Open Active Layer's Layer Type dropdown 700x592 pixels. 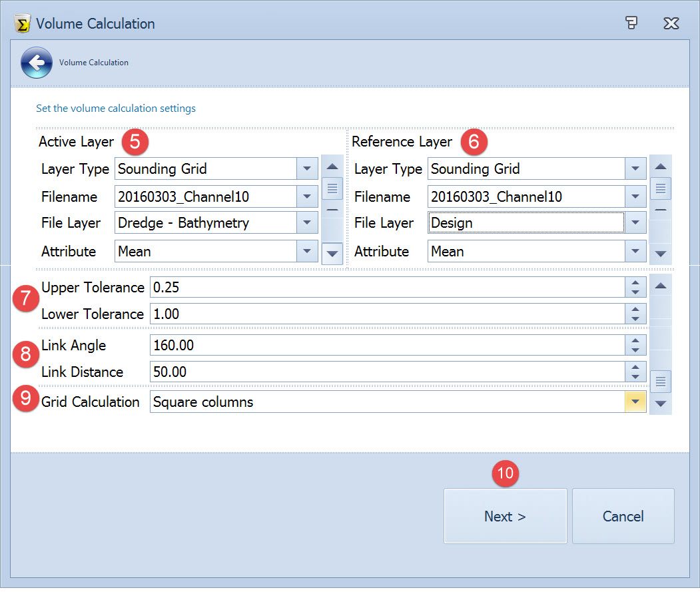[x=306, y=169]
